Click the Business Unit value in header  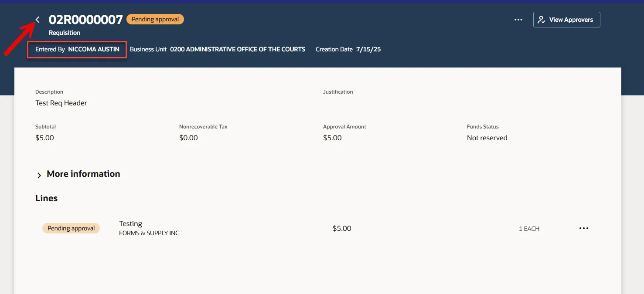coord(238,49)
